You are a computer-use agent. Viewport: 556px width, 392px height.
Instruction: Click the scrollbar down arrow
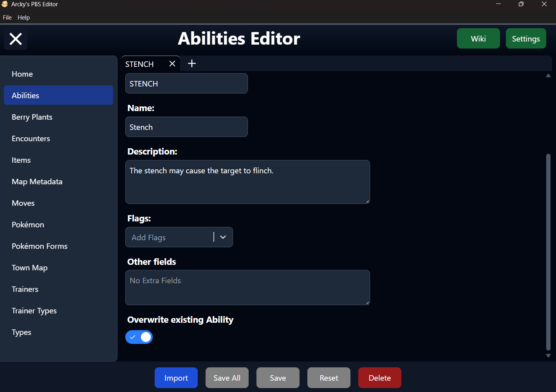[548, 356]
